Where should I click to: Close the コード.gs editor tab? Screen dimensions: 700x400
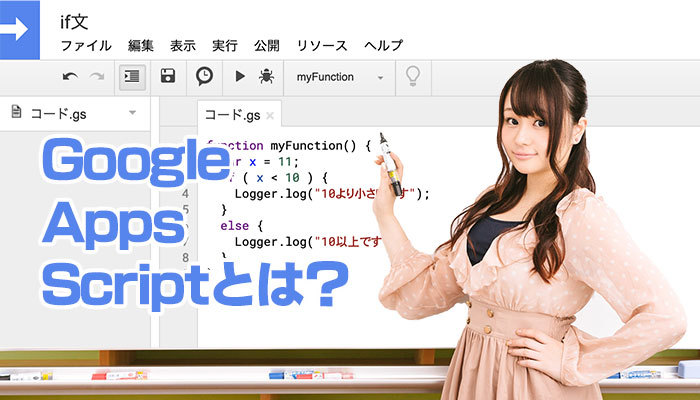tap(270, 116)
